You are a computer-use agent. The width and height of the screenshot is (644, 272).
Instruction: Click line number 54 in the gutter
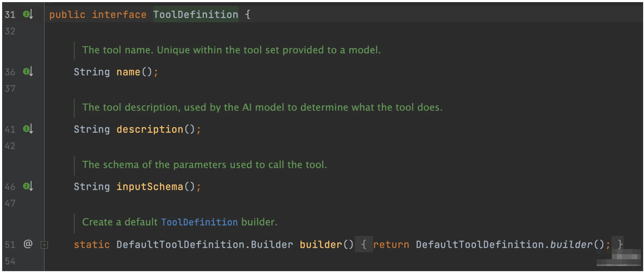pos(10,261)
